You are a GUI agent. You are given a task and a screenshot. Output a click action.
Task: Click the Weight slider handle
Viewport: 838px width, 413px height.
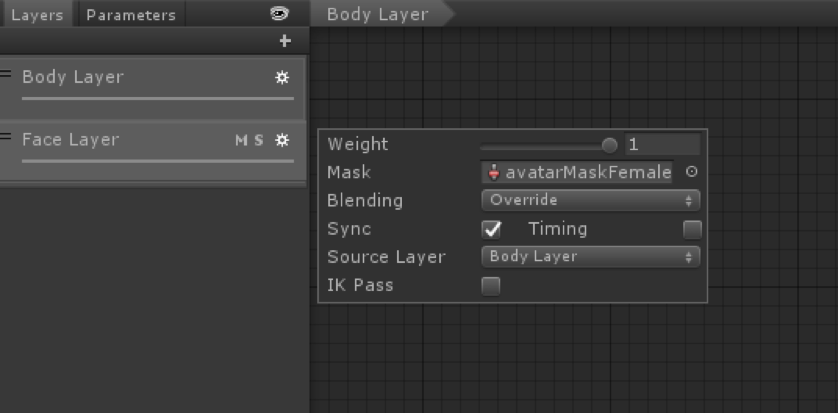(610, 145)
